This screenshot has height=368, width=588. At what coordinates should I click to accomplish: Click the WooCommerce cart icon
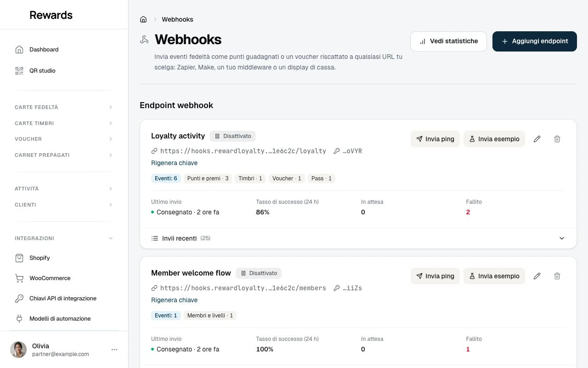(19, 278)
